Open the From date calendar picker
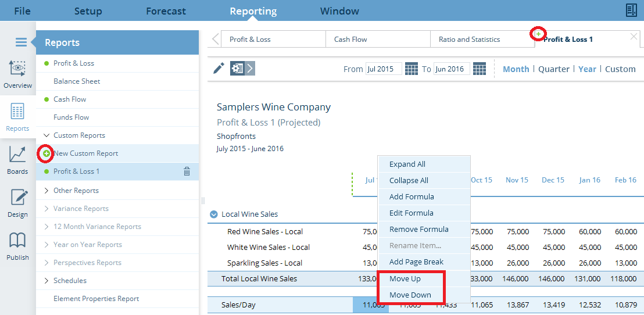This screenshot has height=315, width=644. 411,69
